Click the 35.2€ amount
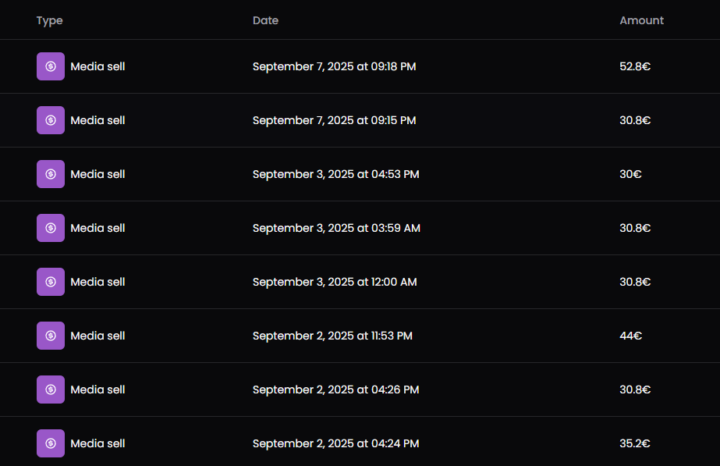Screen dimensions: 720x466 [x=635, y=444]
